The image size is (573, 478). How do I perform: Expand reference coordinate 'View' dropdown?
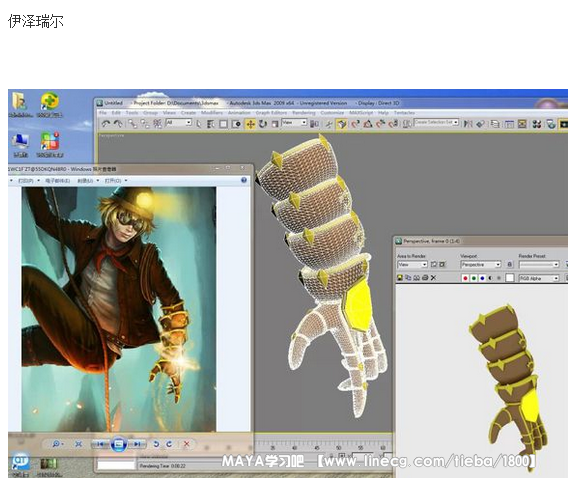pyautogui.click(x=304, y=122)
